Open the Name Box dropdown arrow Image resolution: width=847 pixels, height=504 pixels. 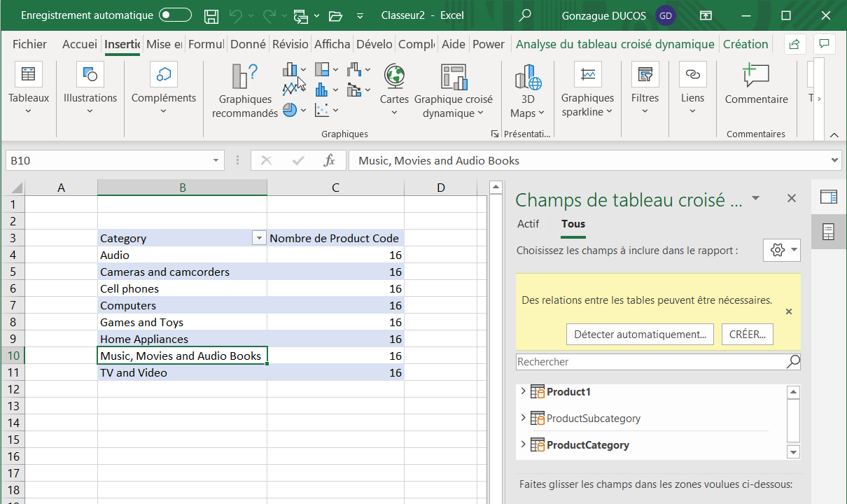[x=216, y=160]
